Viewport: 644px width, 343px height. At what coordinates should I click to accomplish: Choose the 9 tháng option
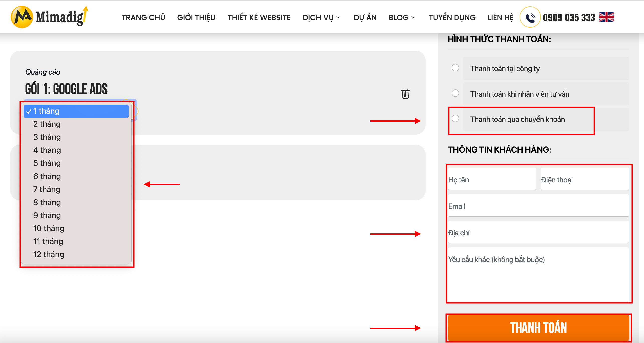[x=76, y=215]
